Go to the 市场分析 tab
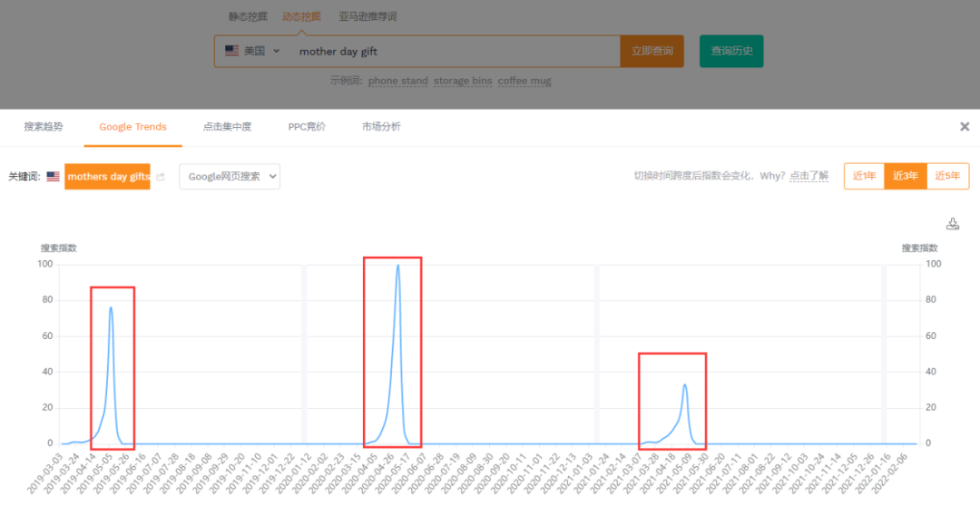 click(381, 127)
